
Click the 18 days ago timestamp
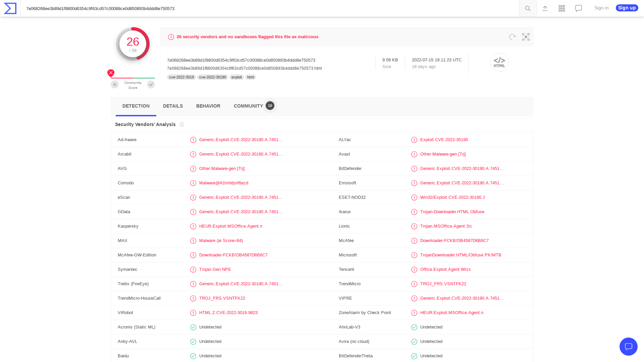tap(424, 67)
